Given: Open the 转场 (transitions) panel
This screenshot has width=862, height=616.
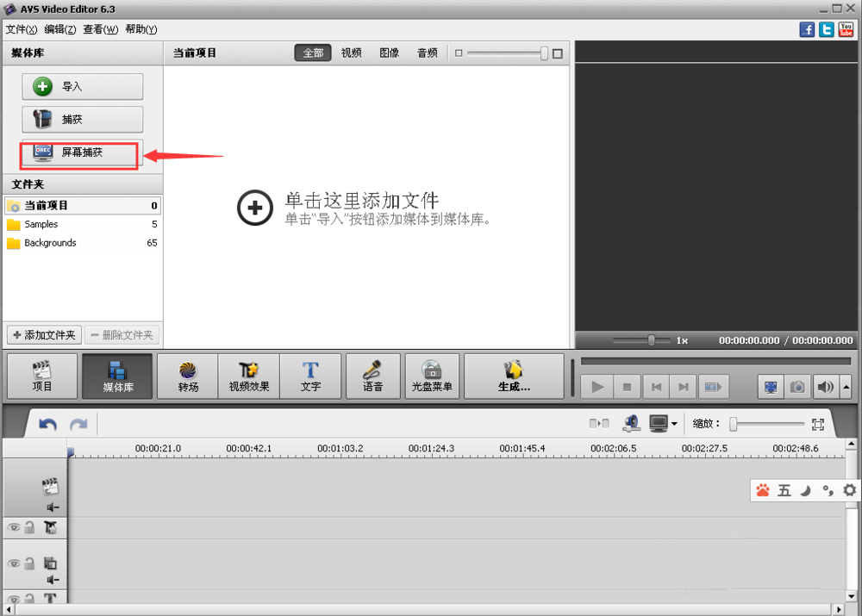Looking at the screenshot, I should point(187,376).
